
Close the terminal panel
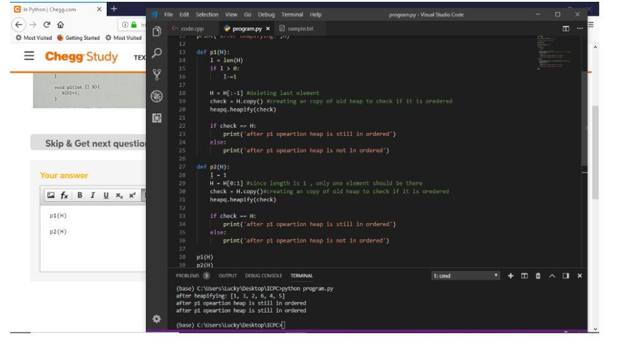pos(579,276)
